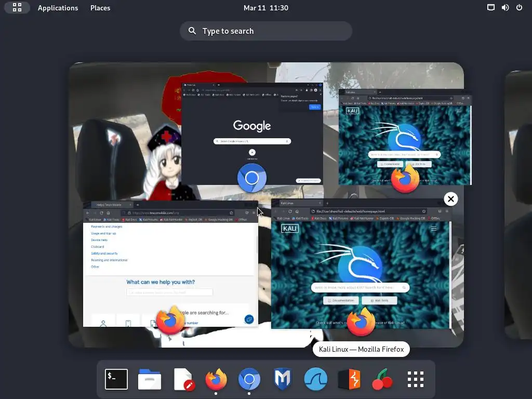This screenshot has width=532, height=399.
Task: Launch Wireshark from the dock
Action: tap(315, 379)
